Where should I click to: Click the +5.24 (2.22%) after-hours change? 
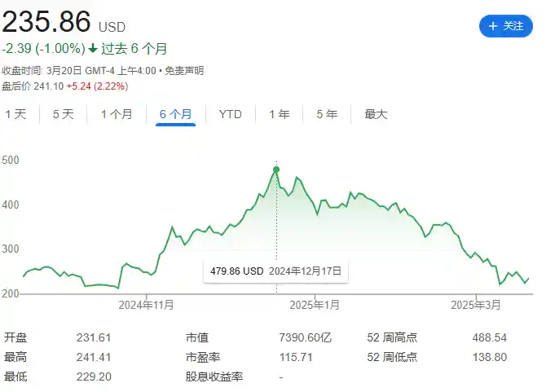click(x=97, y=86)
